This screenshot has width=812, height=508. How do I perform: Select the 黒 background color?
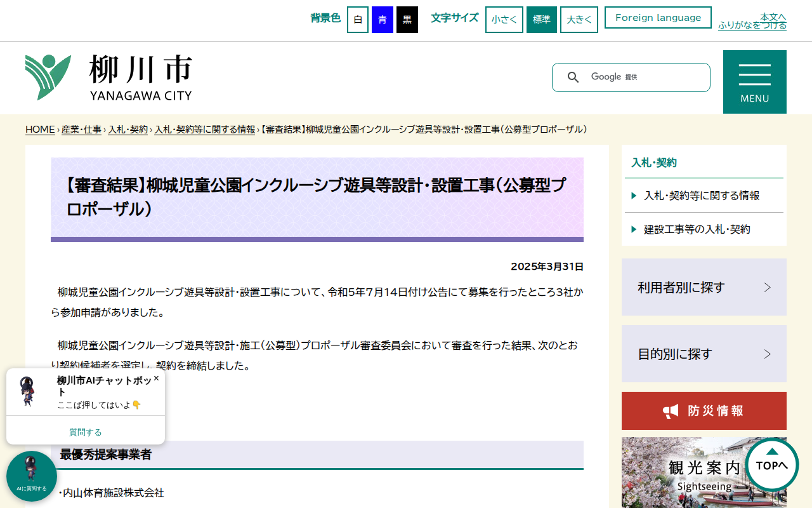407,19
